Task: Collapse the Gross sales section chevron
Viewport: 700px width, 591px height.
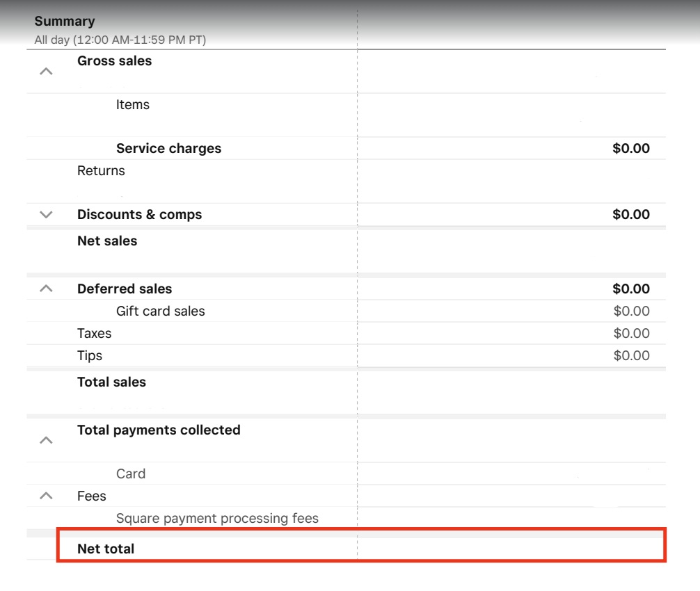Action: [x=46, y=71]
